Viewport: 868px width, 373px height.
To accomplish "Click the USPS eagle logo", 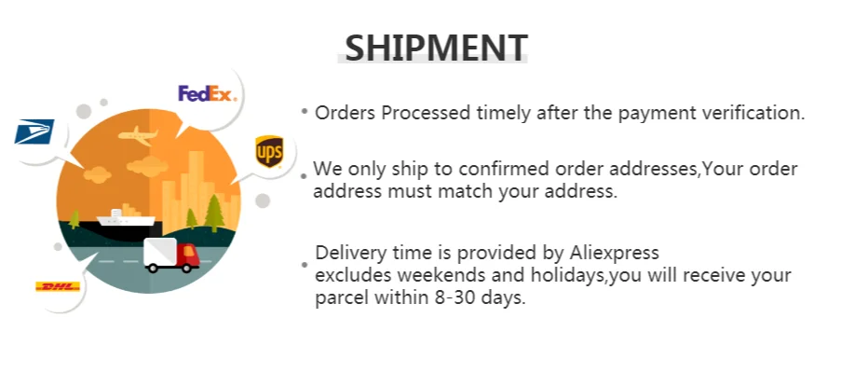I will 34,131.
